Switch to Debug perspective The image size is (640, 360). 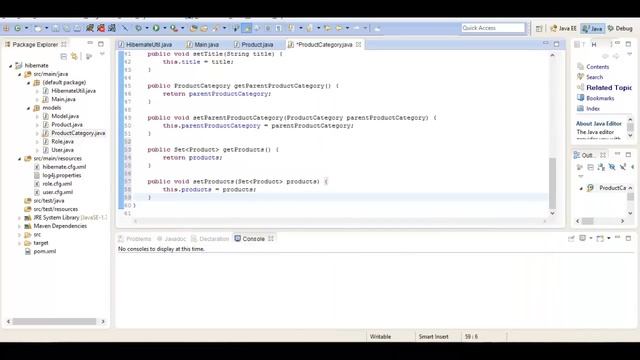620,28
